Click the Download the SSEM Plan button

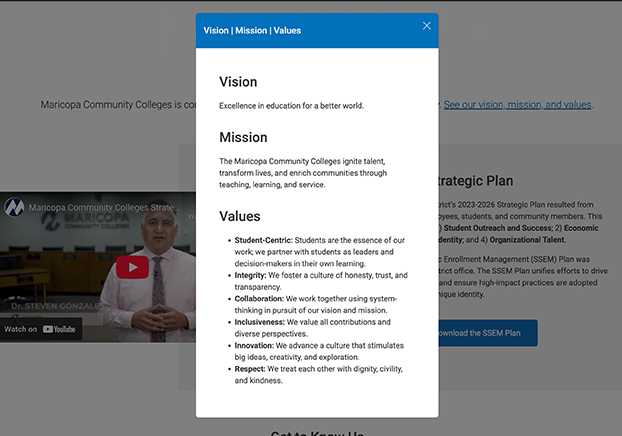(488, 333)
